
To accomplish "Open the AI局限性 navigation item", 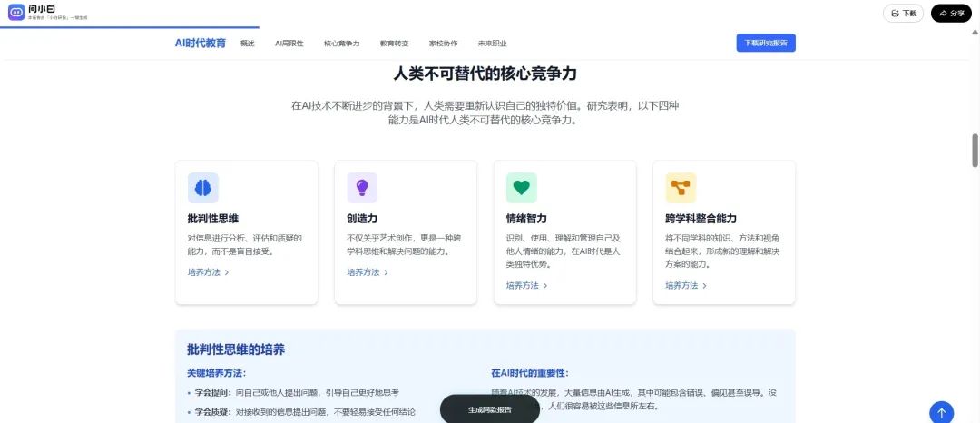I will [x=289, y=44].
